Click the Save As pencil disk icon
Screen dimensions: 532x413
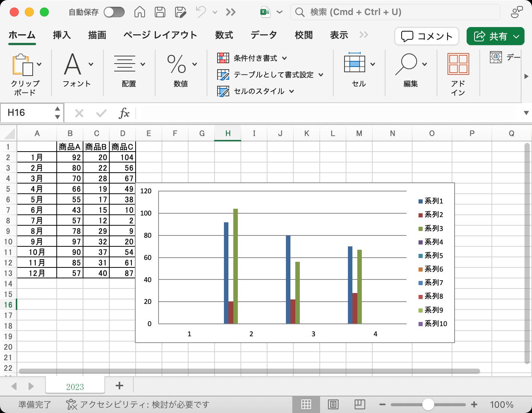181,12
